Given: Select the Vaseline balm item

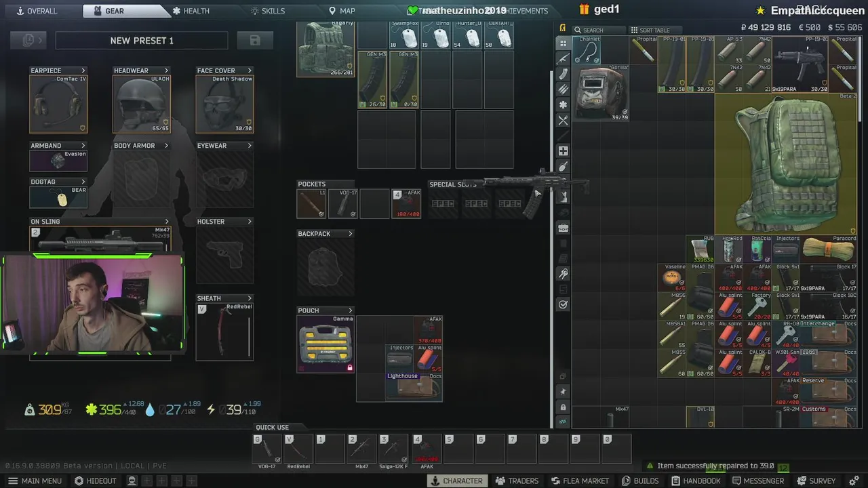Looking at the screenshot, I should [672, 277].
